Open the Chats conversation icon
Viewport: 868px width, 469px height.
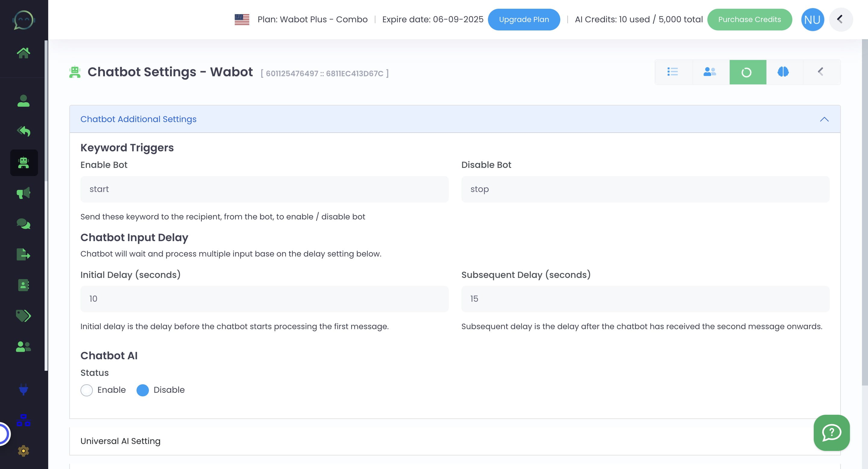pos(24,223)
